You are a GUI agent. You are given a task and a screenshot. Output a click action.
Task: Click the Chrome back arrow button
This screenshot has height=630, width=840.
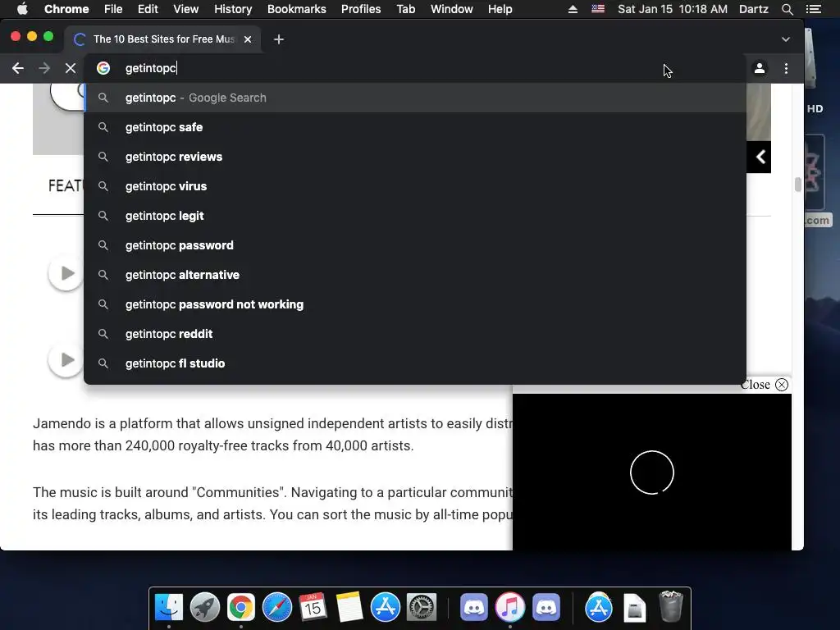(18, 68)
